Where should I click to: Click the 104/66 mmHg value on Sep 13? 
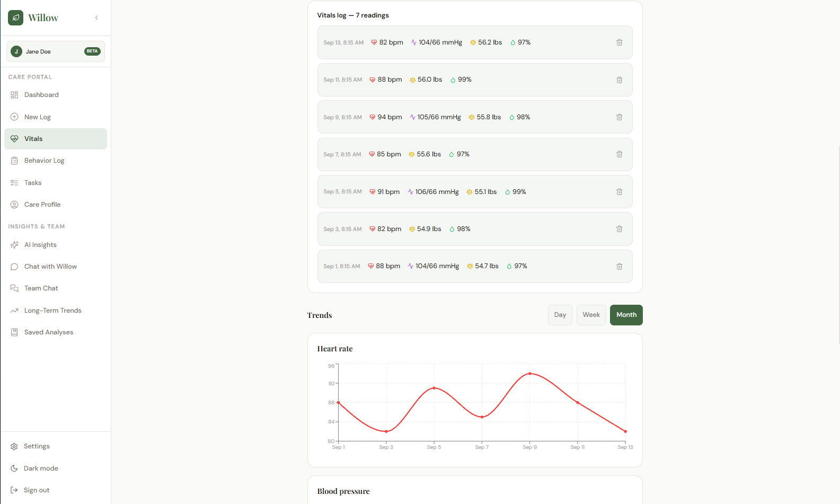[440, 42]
